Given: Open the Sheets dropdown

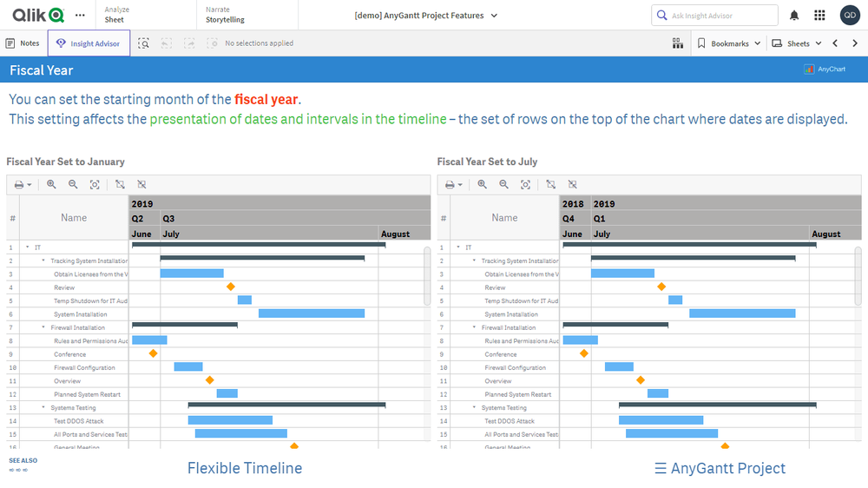Looking at the screenshot, I should (797, 43).
